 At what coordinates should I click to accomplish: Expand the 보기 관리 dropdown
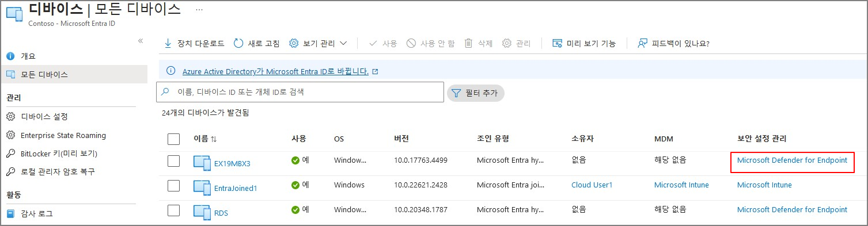(318, 43)
